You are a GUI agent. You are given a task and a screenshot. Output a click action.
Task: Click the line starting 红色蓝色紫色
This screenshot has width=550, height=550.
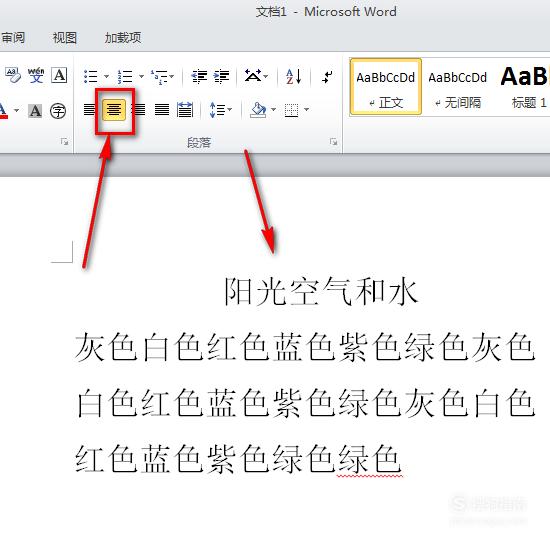(239, 459)
